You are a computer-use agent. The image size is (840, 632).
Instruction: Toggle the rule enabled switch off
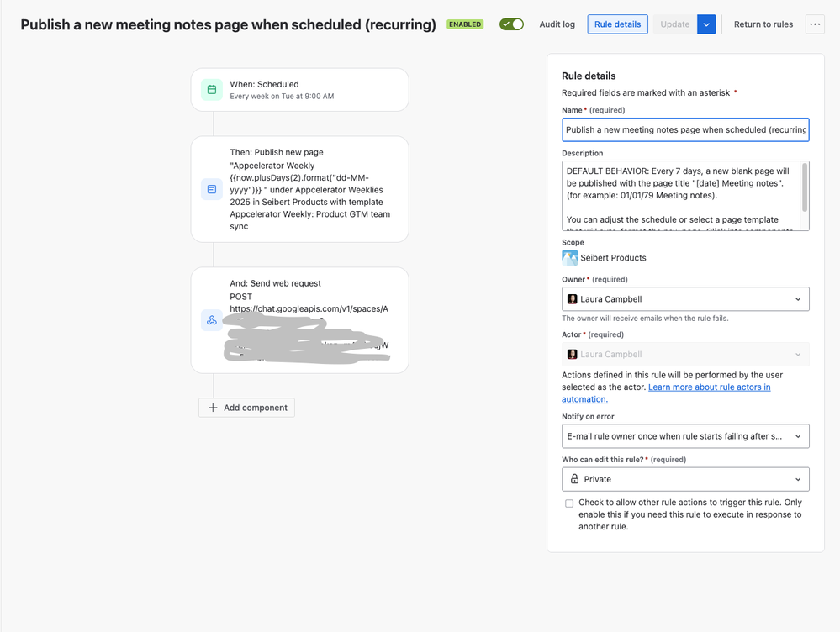(511, 24)
